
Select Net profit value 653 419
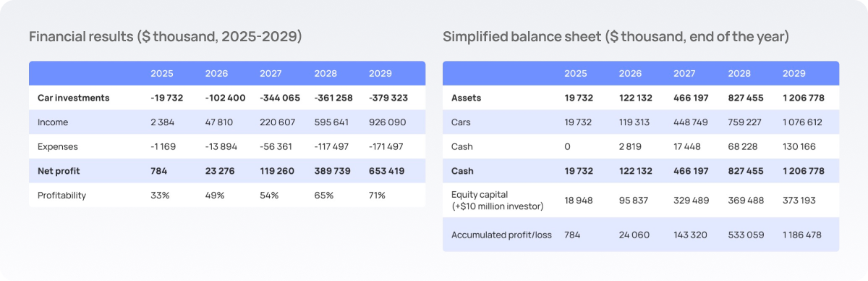click(386, 171)
